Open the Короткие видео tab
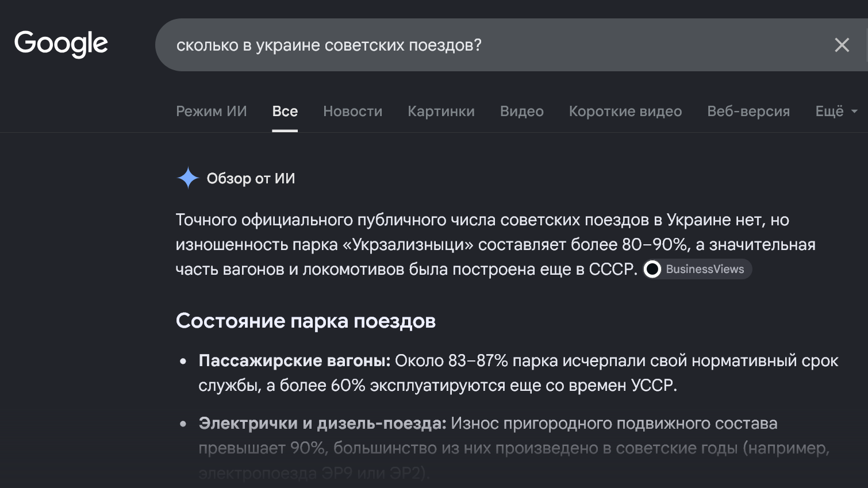 coord(625,112)
